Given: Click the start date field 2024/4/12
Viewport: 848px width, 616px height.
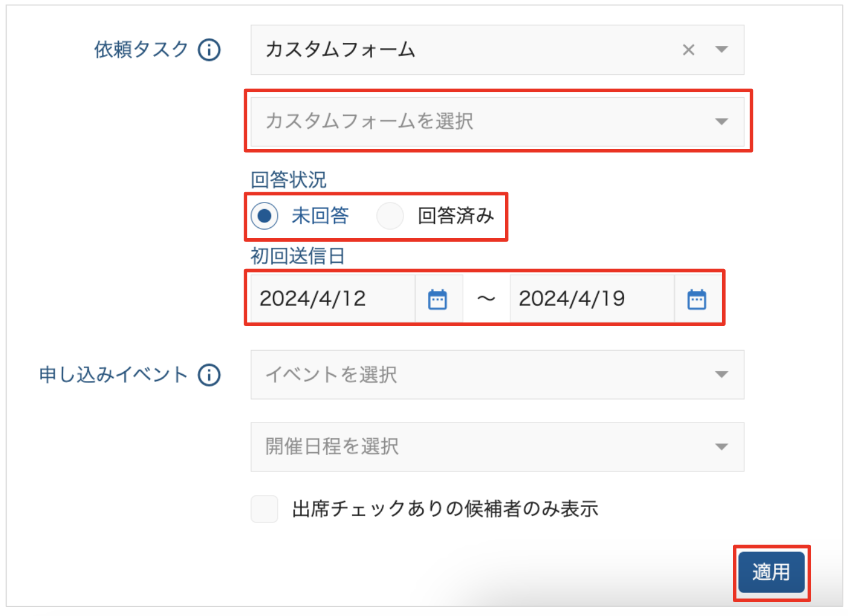Looking at the screenshot, I should [332, 299].
